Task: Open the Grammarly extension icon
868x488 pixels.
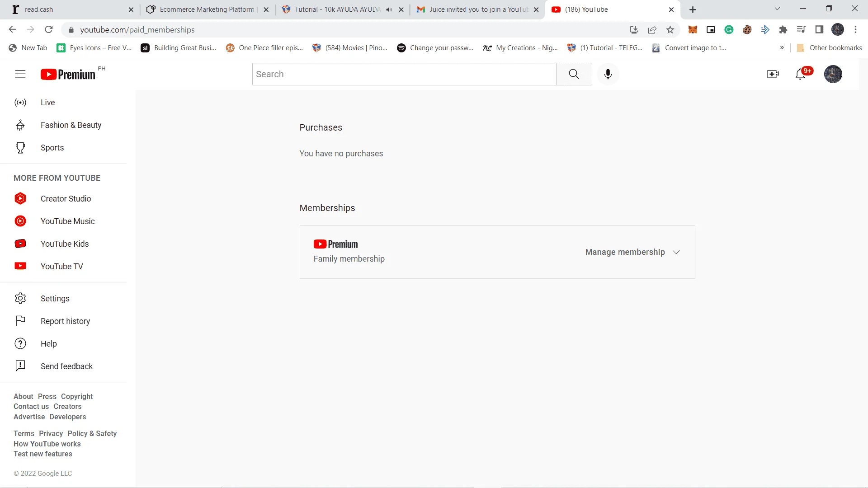Action: pos(729,30)
